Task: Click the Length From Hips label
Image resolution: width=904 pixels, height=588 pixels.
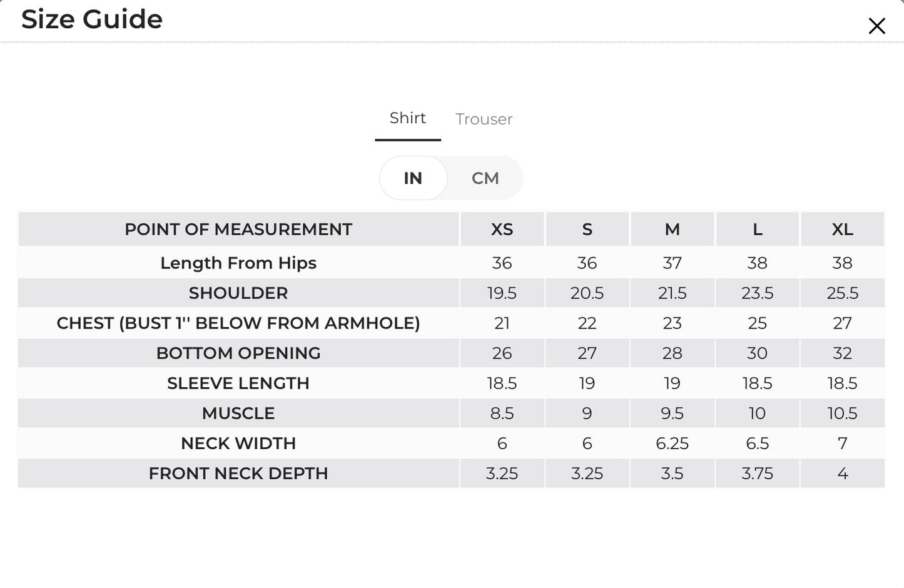Action: [238, 263]
